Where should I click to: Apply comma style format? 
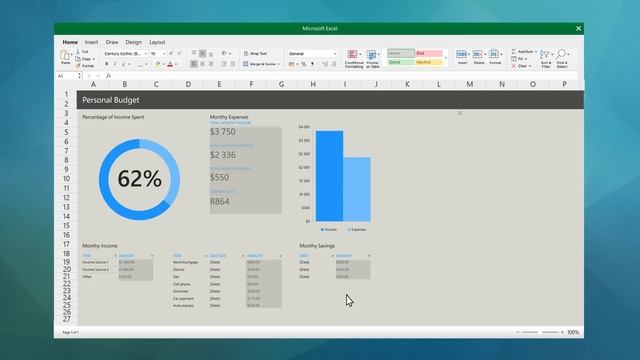tap(312, 64)
